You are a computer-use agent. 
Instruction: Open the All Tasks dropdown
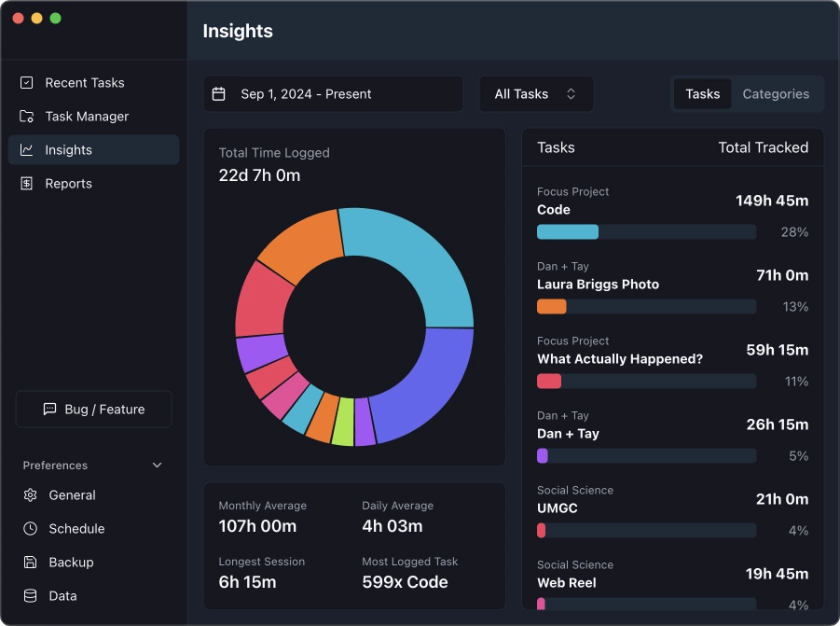[x=536, y=93]
